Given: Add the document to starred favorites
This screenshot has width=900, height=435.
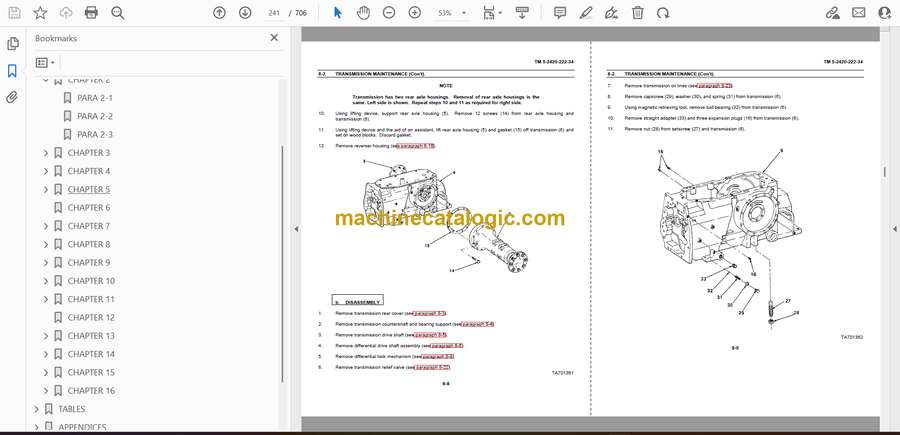Looking at the screenshot, I should pyautogui.click(x=40, y=13).
